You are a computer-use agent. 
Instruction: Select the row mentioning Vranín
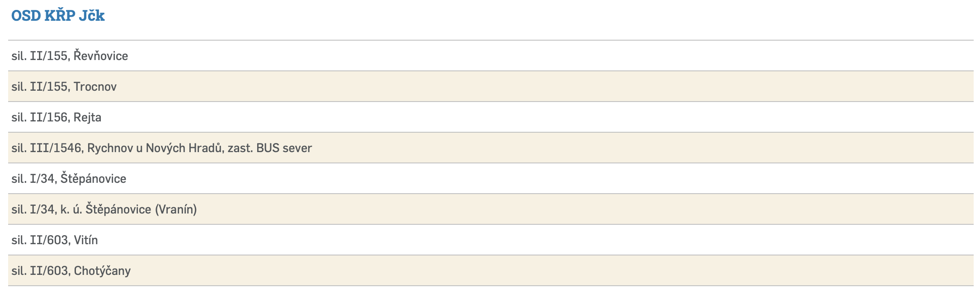click(104, 209)
